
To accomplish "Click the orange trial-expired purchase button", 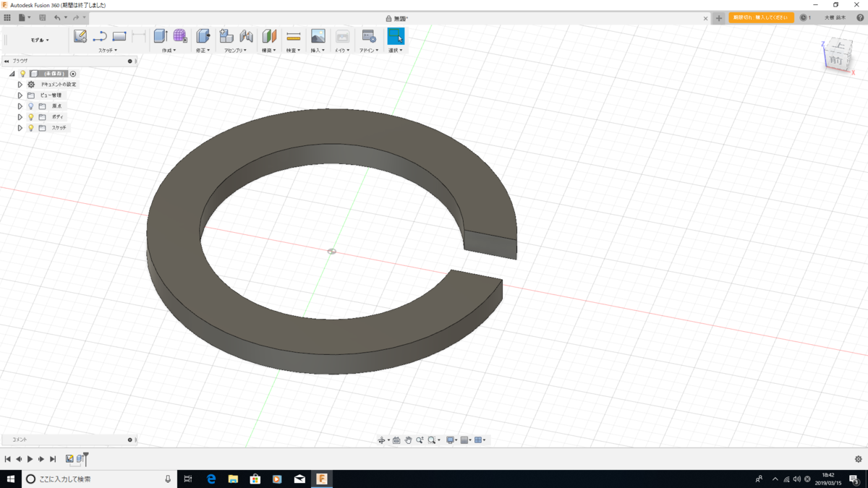I will pos(762,17).
